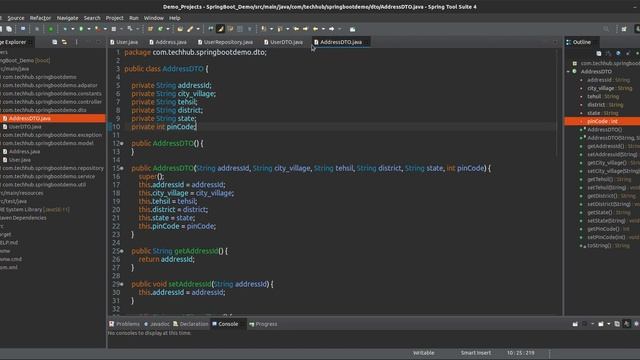This screenshot has height=360, width=640.
Task: Toggle Hide Non-Public Members in Outline toolbar
Action: point(637,53)
